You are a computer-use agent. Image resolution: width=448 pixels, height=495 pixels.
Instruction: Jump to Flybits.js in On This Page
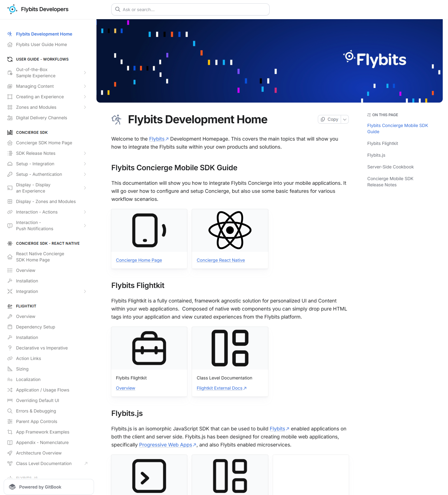coord(376,155)
